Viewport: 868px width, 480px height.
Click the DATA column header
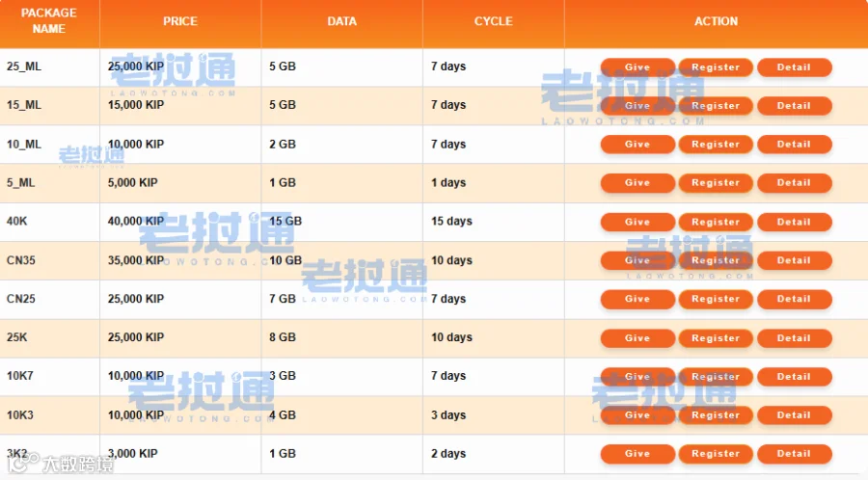[x=341, y=21]
